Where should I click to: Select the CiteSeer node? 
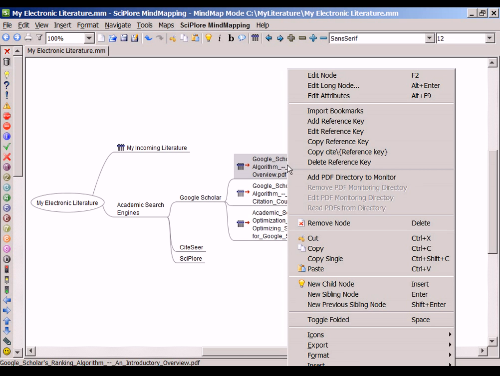[x=191, y=247]
